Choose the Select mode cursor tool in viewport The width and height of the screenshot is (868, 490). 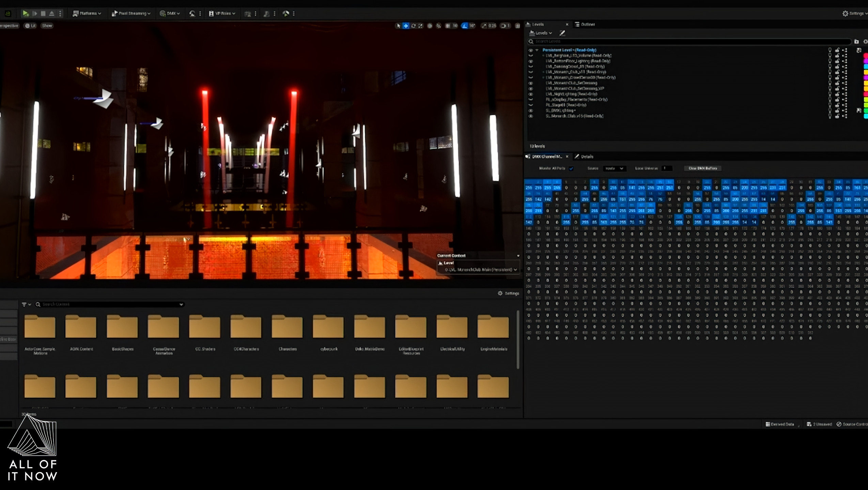[398, 26]
